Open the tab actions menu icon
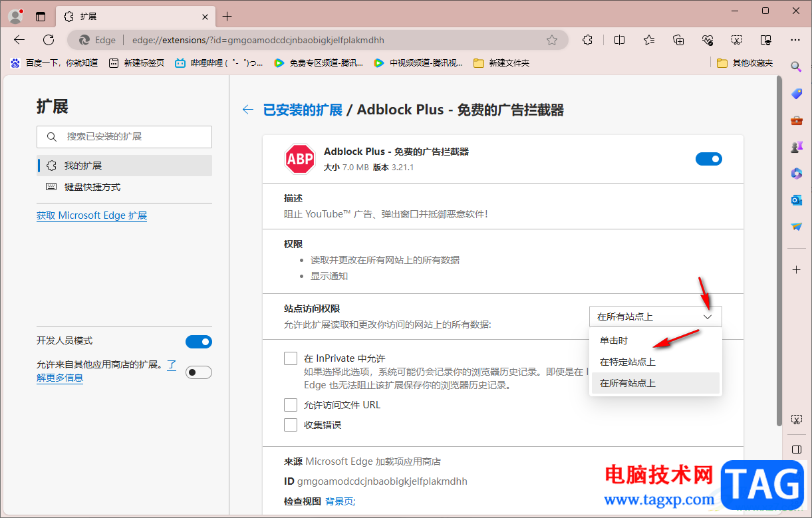 (41, 17)
